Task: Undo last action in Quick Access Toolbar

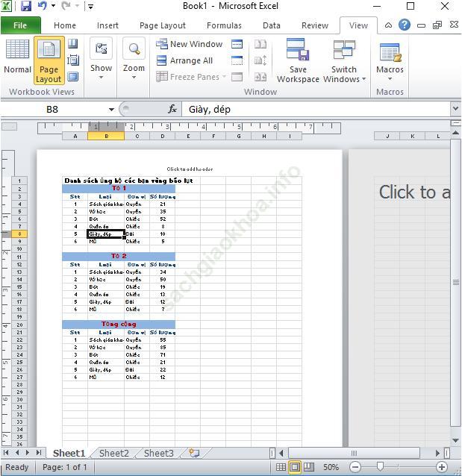Action: coord(43,6)
